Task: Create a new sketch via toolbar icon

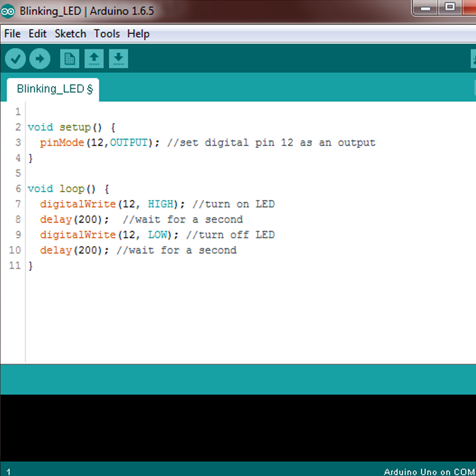Action: [69, 58]
